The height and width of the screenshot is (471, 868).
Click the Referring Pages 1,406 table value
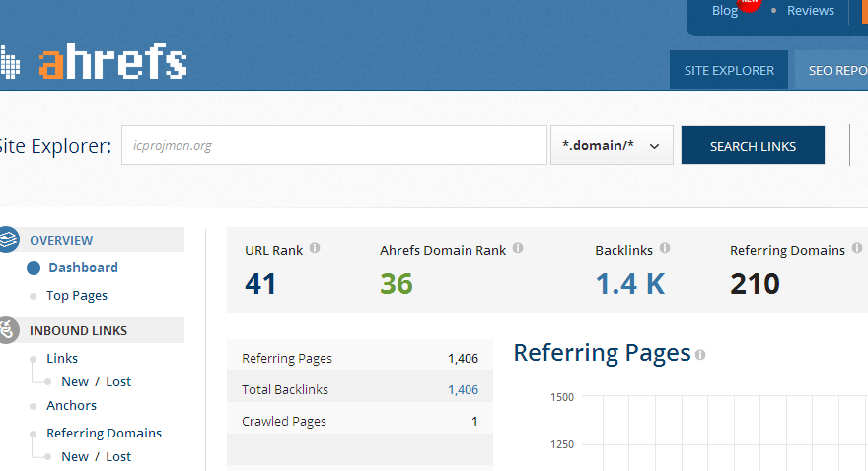click(463, 359)
